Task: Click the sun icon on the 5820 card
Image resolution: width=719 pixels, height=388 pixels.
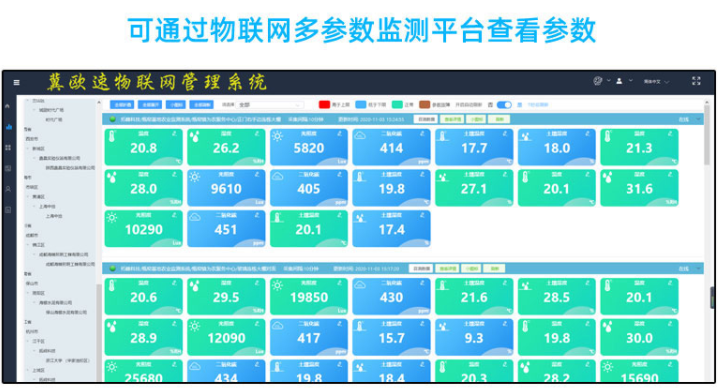Action: click(x=277, y=136)
